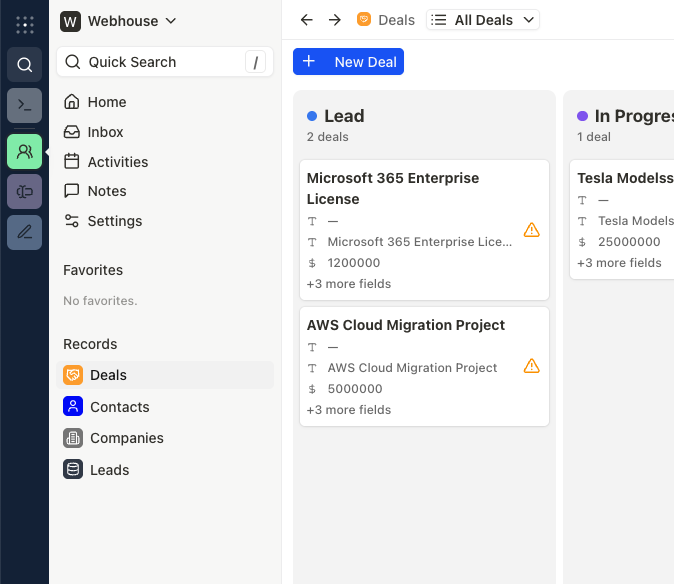Click the search icon in dark rail

(x=25, y=64)
